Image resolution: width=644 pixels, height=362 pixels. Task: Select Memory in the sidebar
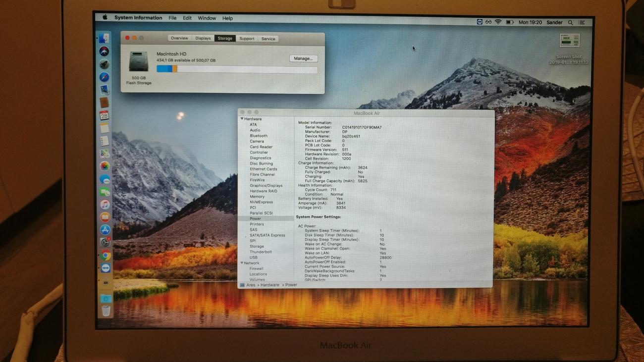pyautogui.click(x=257, y=197)
